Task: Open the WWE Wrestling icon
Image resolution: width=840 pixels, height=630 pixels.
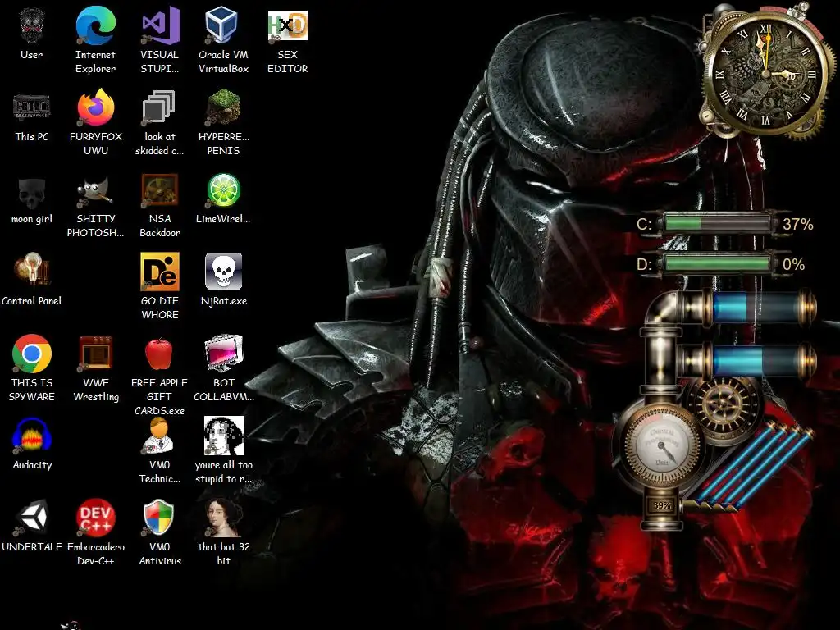Action: pyautogui.click(x=95, y=354)
